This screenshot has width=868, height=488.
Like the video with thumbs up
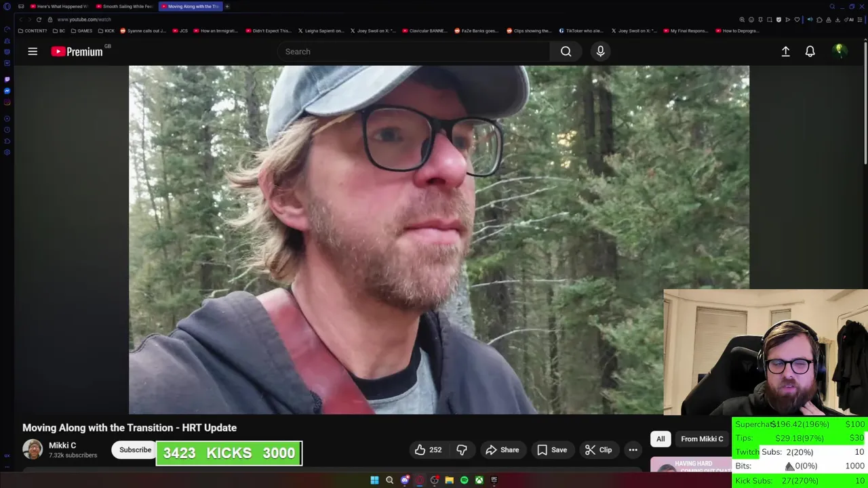428,450
